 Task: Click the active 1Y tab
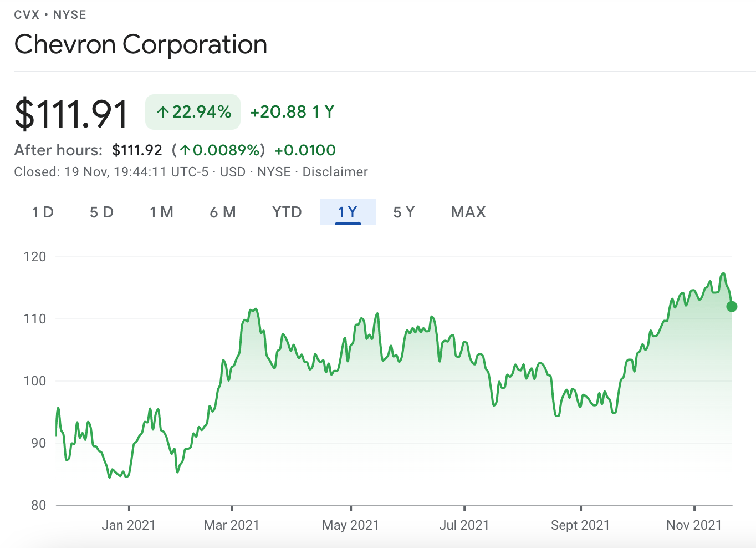tap(348, 212)
